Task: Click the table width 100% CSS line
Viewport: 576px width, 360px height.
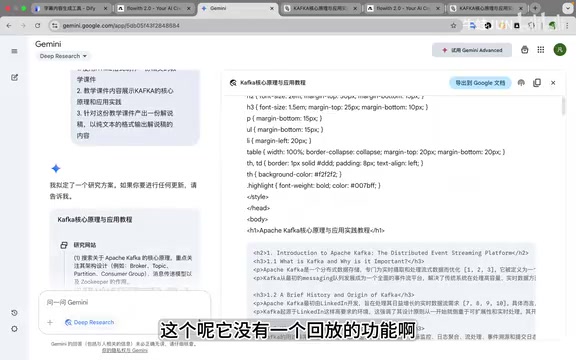Action: pos(376,152)
